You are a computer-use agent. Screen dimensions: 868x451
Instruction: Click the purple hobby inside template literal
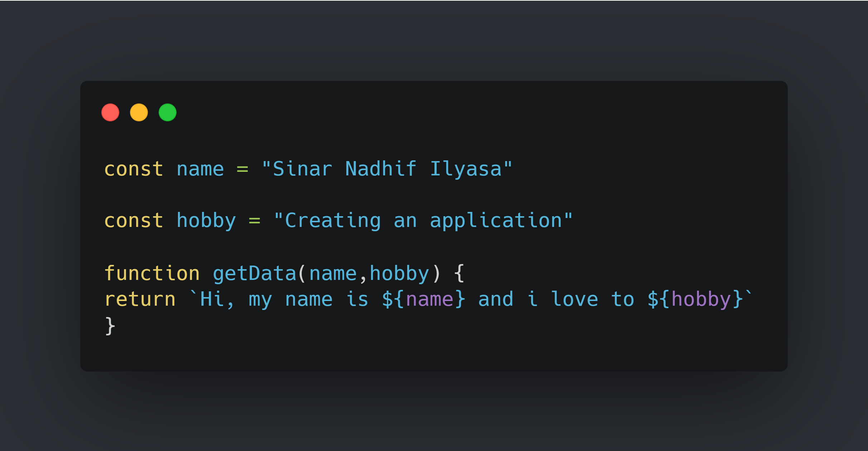pyautogui.click(x=701, y=299)
